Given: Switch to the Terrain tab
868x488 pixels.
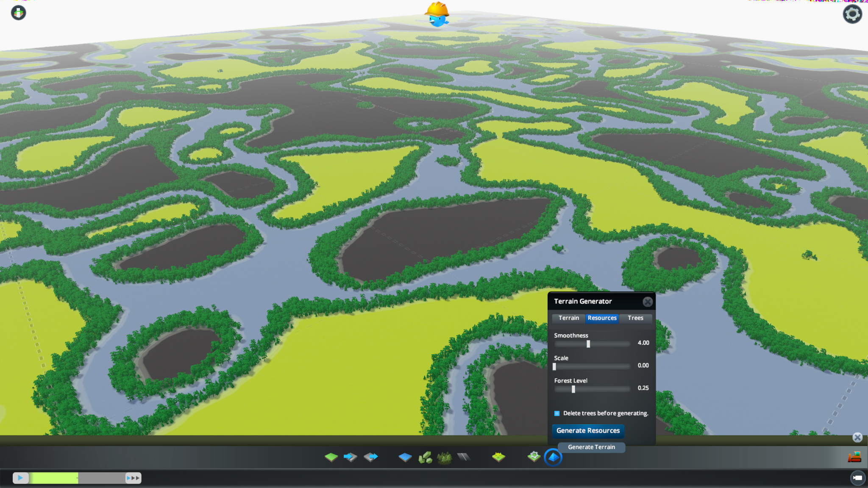Looking at the screenshot, I should click(568, 318).
